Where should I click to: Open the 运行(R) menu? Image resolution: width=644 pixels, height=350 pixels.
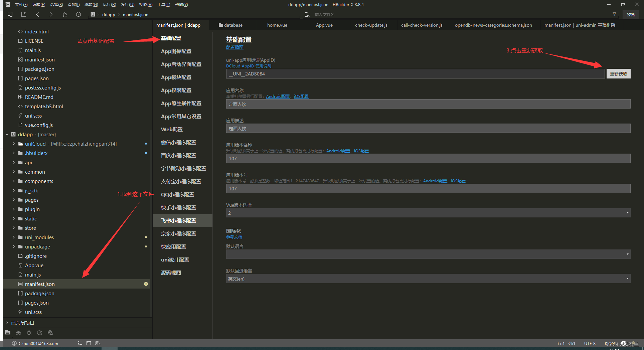[109, 5]
